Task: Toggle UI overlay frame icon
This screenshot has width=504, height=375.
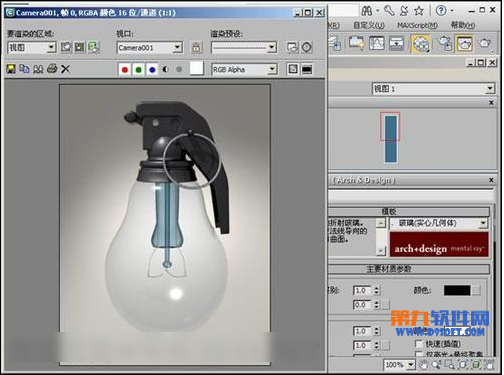Action: [293, 69]
